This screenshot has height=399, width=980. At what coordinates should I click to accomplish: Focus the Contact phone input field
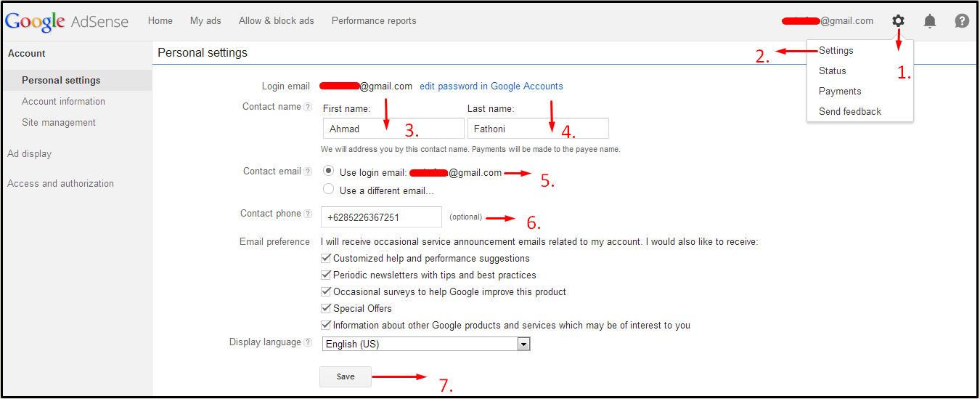click(381, 217)
